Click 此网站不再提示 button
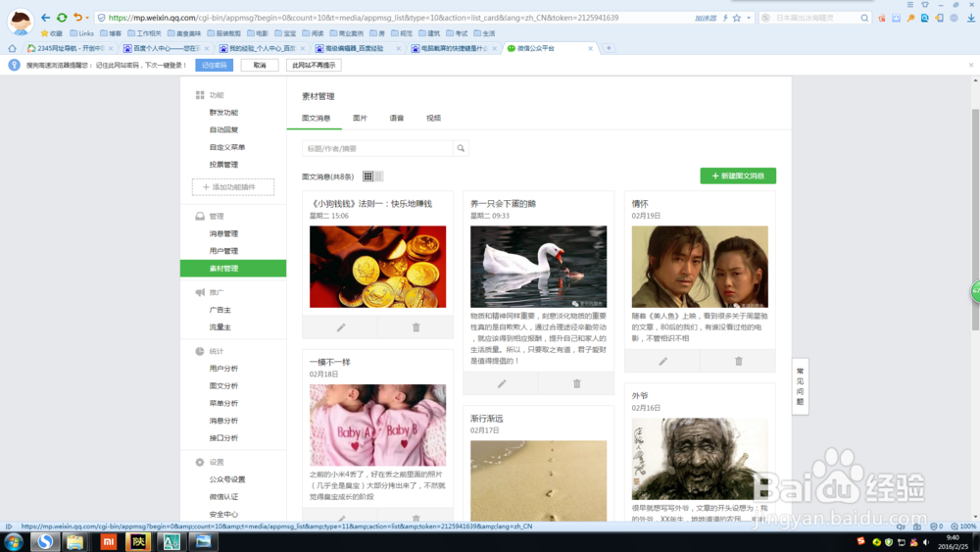 click(314, 65)
